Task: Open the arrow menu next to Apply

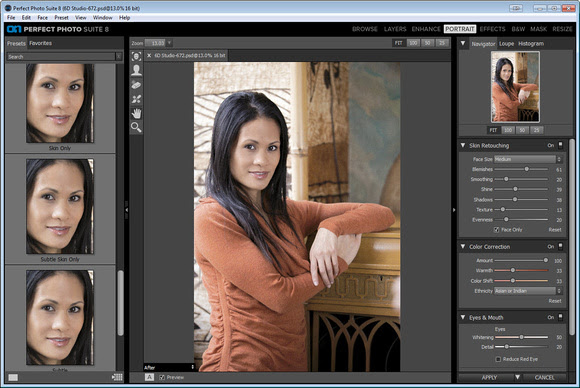Action: click(x=517, y=377)
